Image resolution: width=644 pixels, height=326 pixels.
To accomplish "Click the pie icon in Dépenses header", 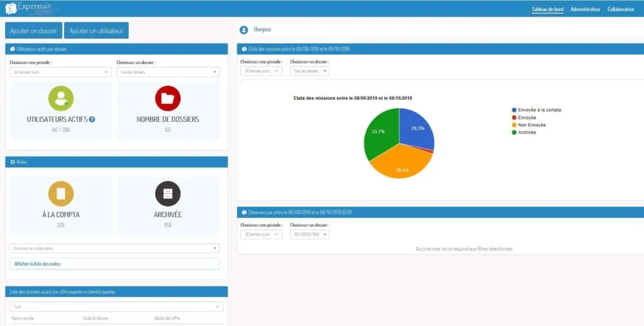I will tap(245, 212).
